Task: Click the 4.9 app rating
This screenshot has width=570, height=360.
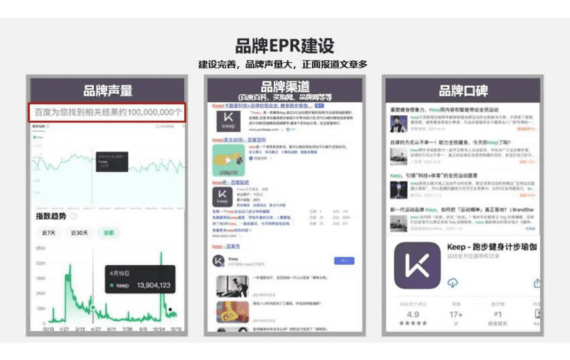Action: (x=413, y=314)
